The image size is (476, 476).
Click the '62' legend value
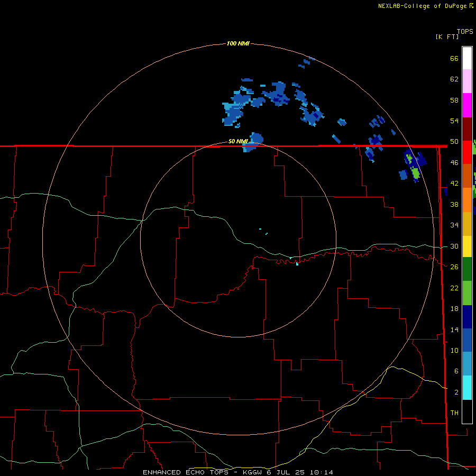(454, 79)
